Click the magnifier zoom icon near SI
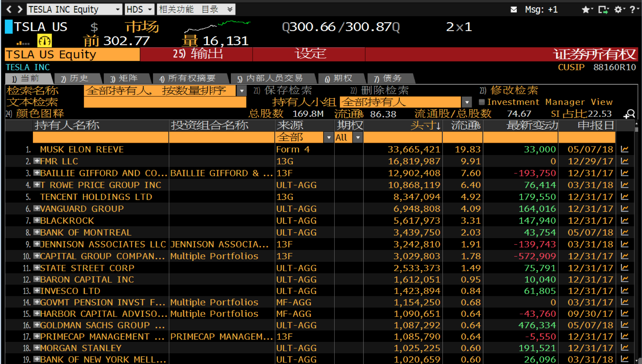 pyautogui.click(x=629, y=114)
